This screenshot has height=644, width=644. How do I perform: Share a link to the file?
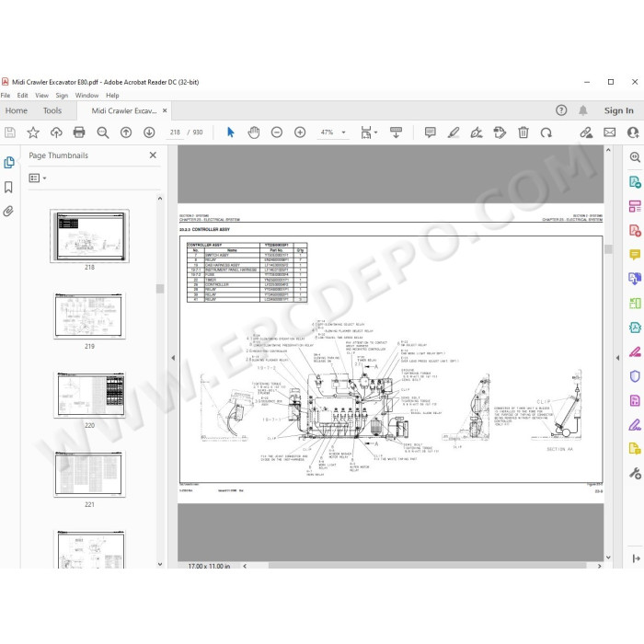[586, 132]
